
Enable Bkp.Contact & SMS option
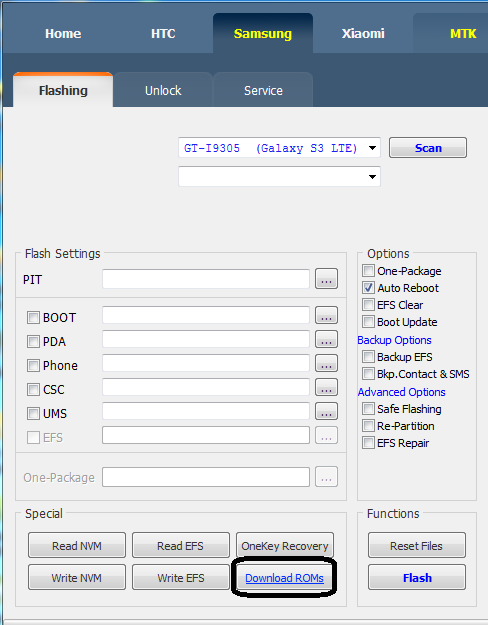368,373
